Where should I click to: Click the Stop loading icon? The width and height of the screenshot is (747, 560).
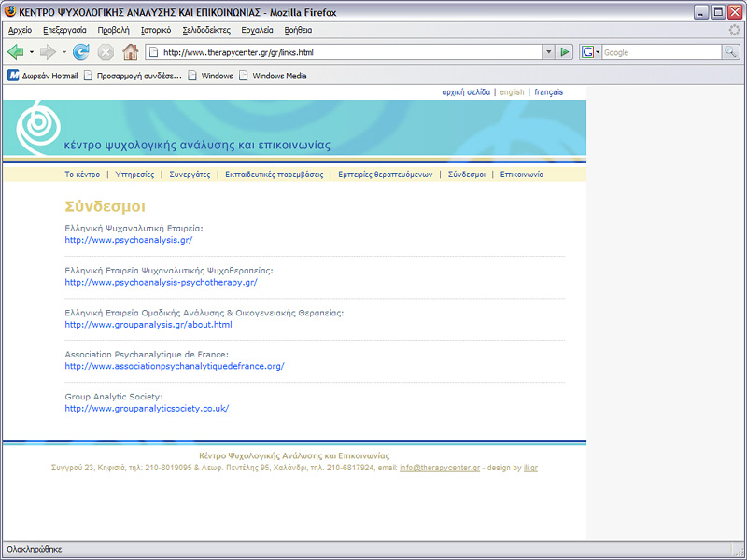pos(106,52)
